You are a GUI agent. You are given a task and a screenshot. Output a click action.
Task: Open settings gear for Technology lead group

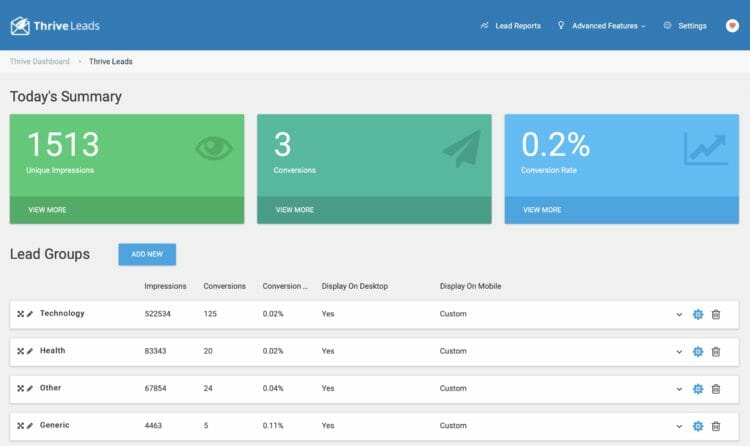coord(698,314)
